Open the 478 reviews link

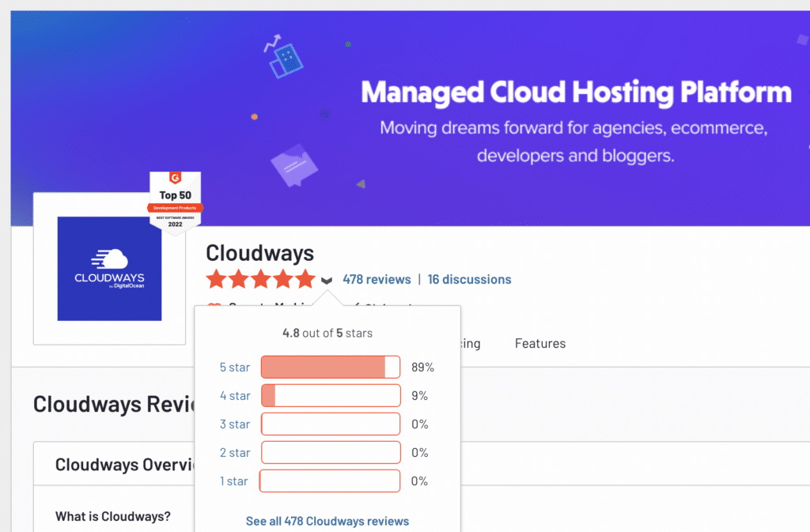coord(377,279)
